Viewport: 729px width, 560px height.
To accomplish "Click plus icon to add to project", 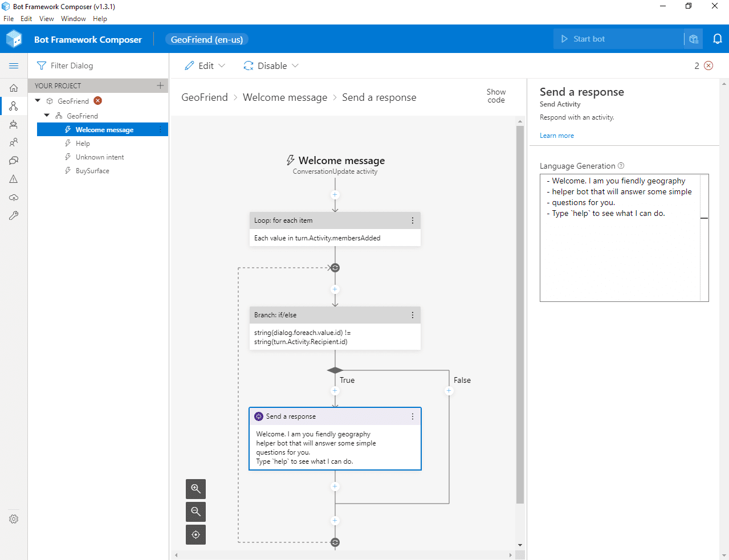I will point(160,85).
